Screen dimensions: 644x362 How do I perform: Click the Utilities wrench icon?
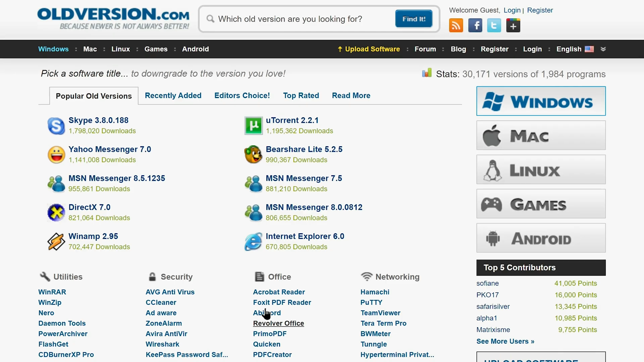pyautogui.click(x=45, y=277)
